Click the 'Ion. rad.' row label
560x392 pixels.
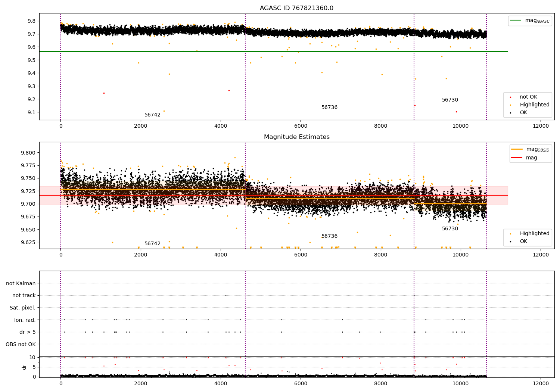25,320
